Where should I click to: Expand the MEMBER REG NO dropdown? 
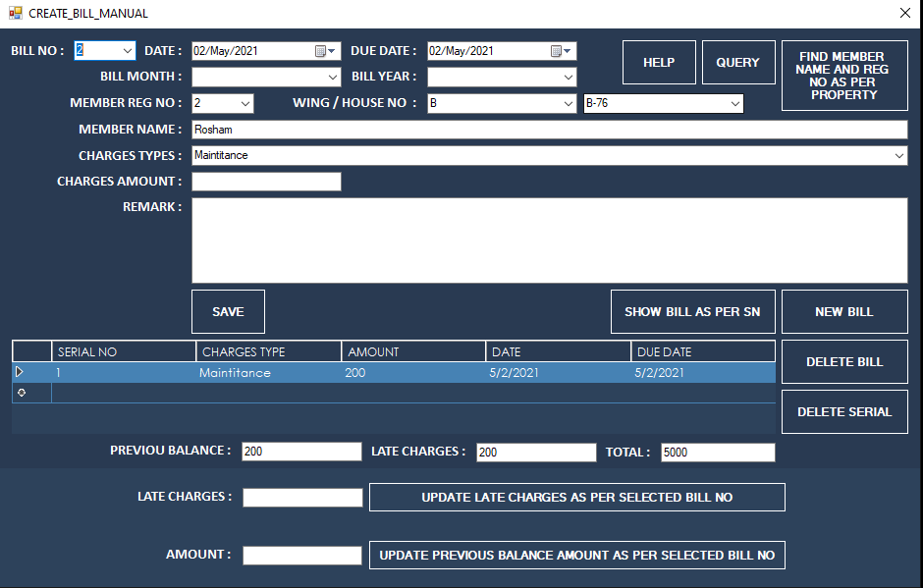(x=245, y=104)
